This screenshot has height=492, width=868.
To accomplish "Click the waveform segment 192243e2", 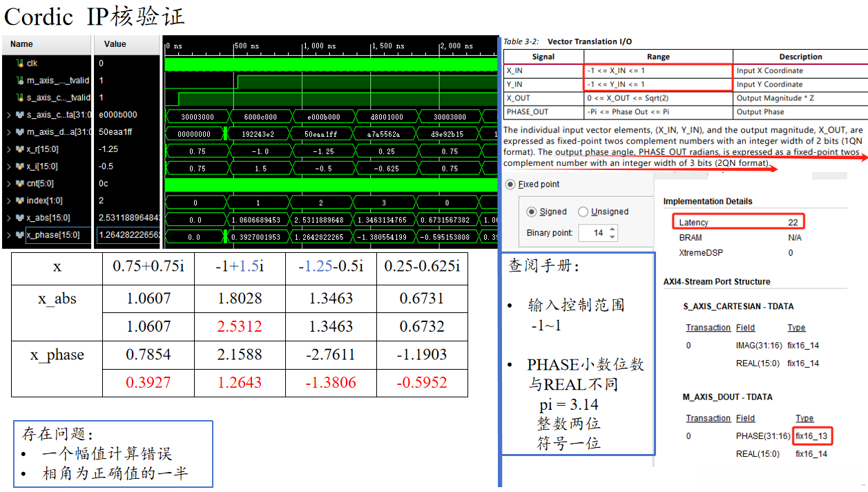I will (260, 134).
